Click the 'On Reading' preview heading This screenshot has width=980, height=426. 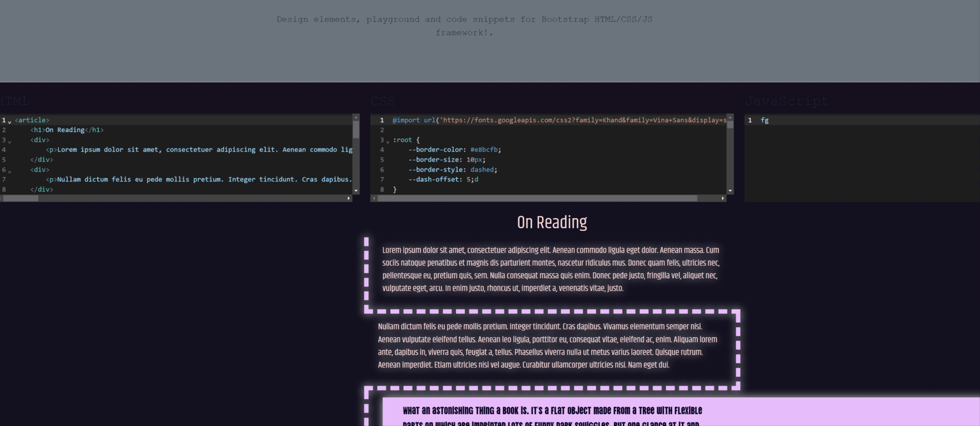click(552, 223)
